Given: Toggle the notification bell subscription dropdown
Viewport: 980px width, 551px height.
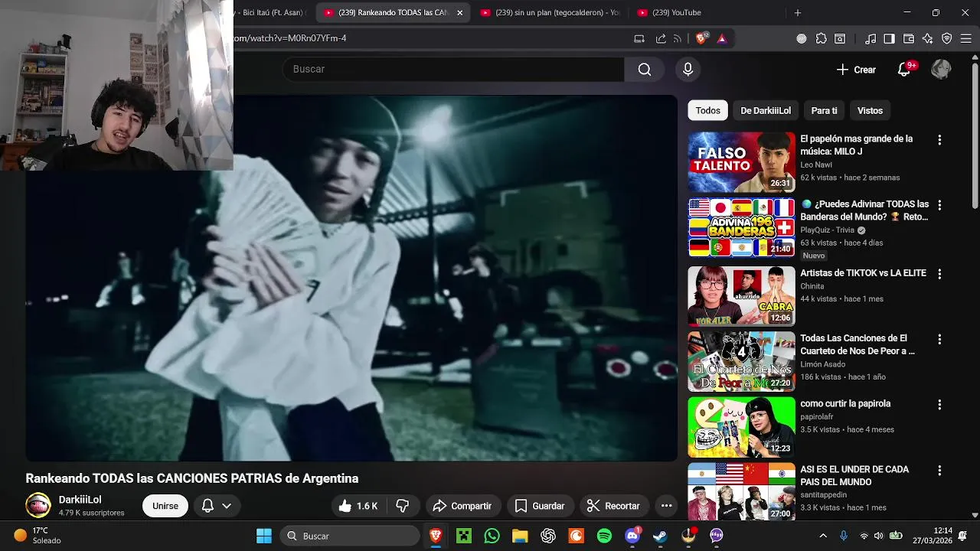Looking at the screenshot, I should (217, 506).
